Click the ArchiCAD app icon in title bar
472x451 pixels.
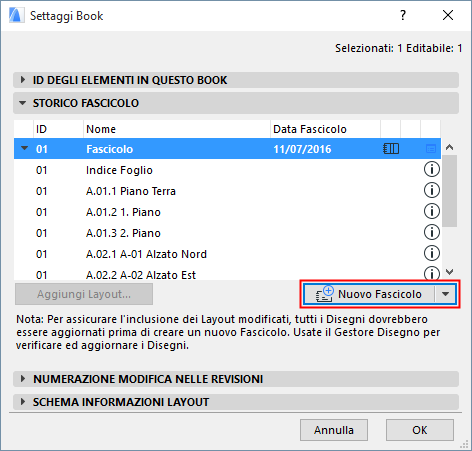point(16,15)
